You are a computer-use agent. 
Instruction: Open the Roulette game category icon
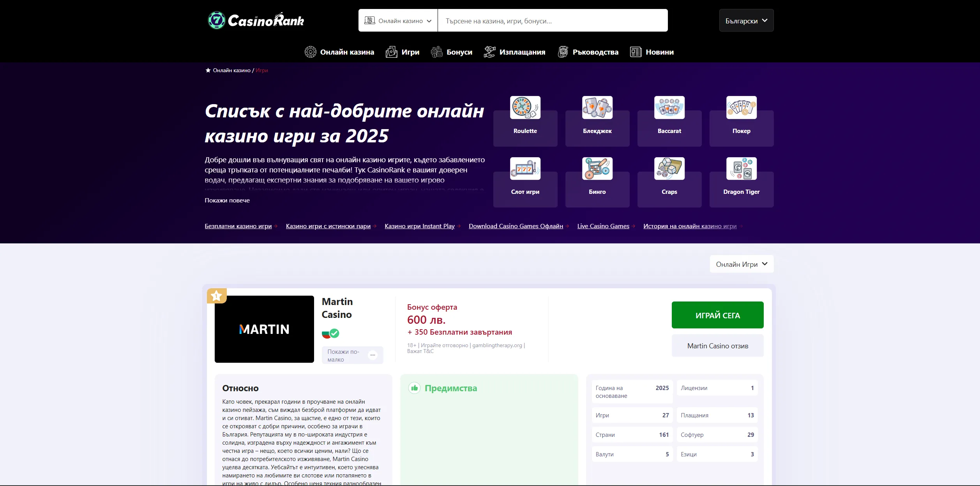525,108
